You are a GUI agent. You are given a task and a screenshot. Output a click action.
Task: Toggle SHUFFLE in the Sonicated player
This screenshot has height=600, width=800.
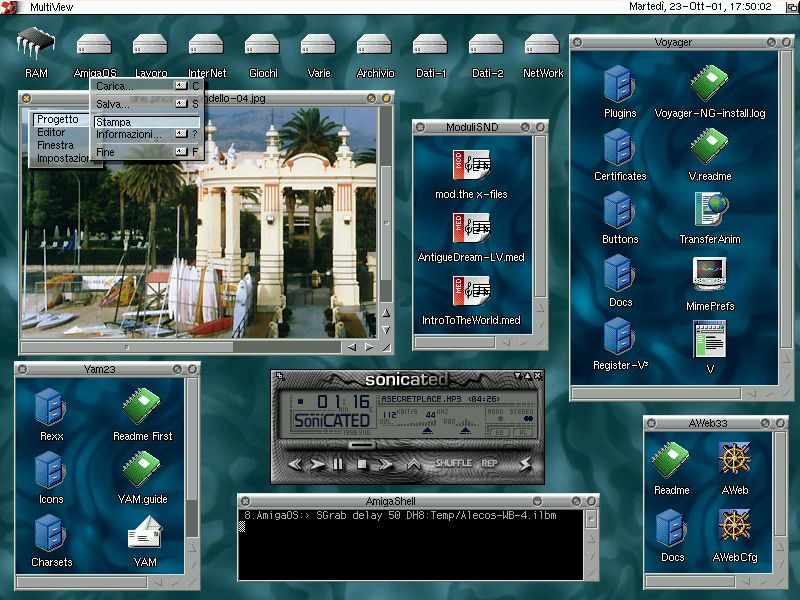453,463
